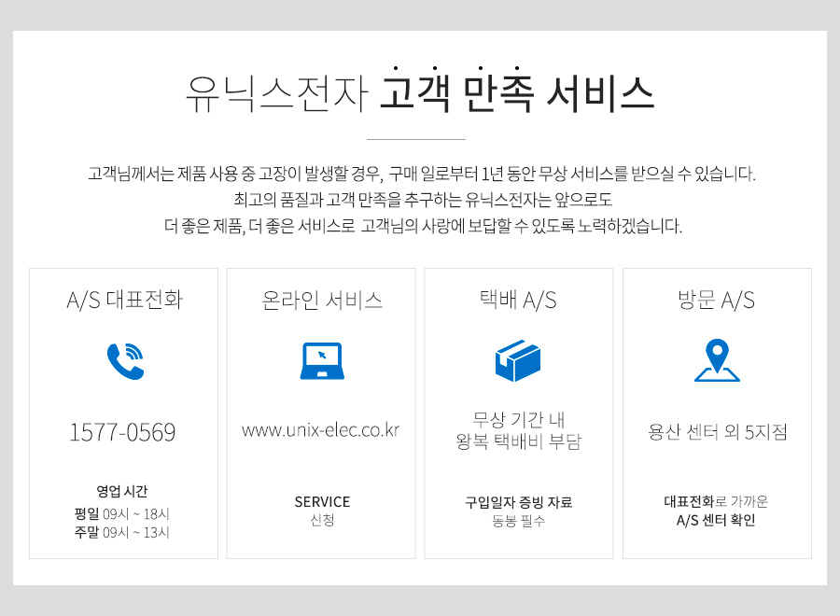
Task: Click the blue map location pin icon
Action: click(x=717, y=361)
